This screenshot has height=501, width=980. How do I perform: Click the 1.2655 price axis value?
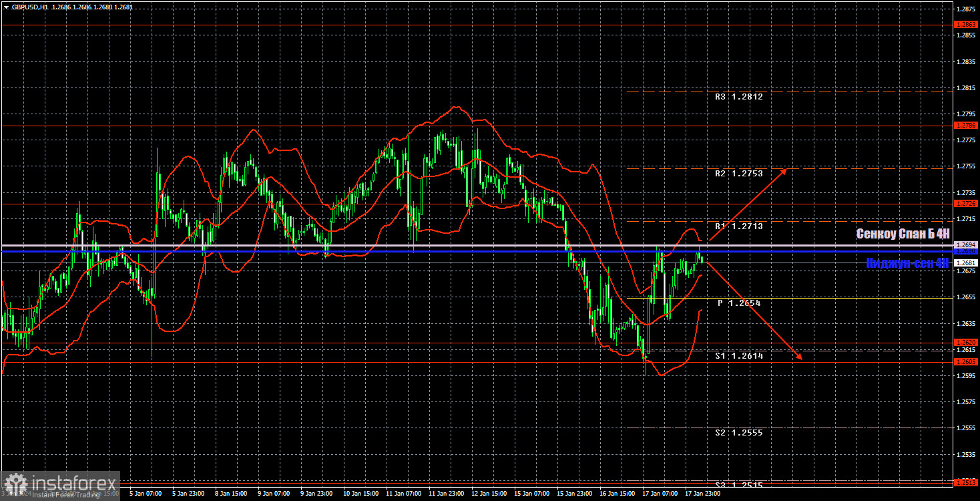point(966,297)
